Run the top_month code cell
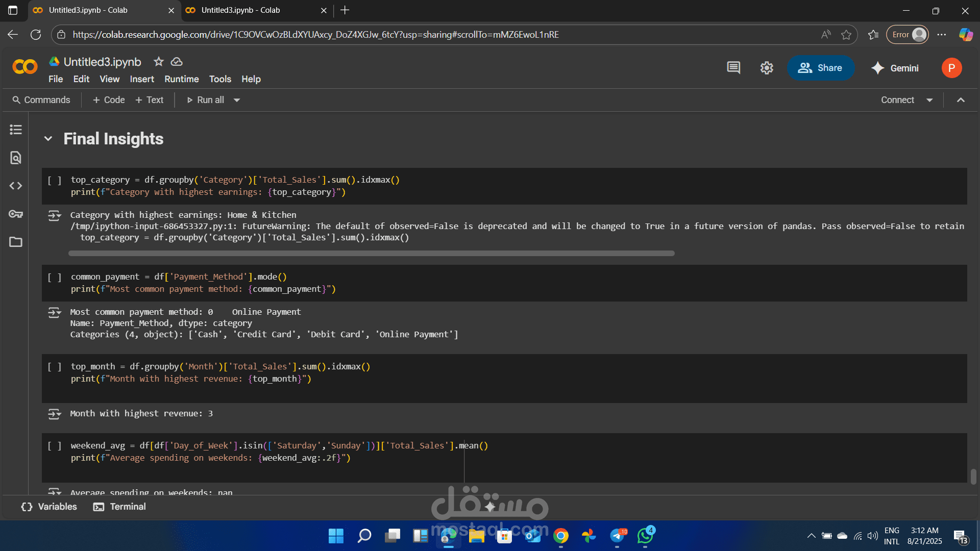The width and height of the screenshot is (980, 551). 55,367
